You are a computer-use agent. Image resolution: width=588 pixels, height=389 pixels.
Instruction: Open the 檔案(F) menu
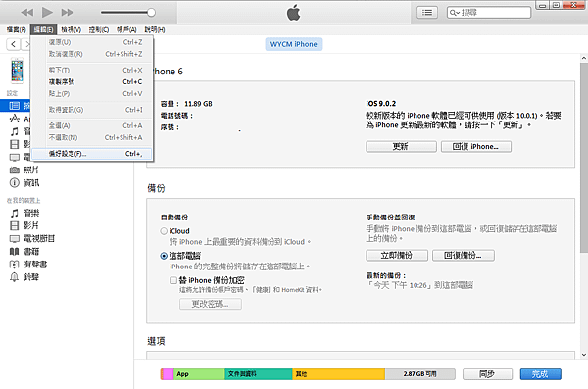coord(16,29)
